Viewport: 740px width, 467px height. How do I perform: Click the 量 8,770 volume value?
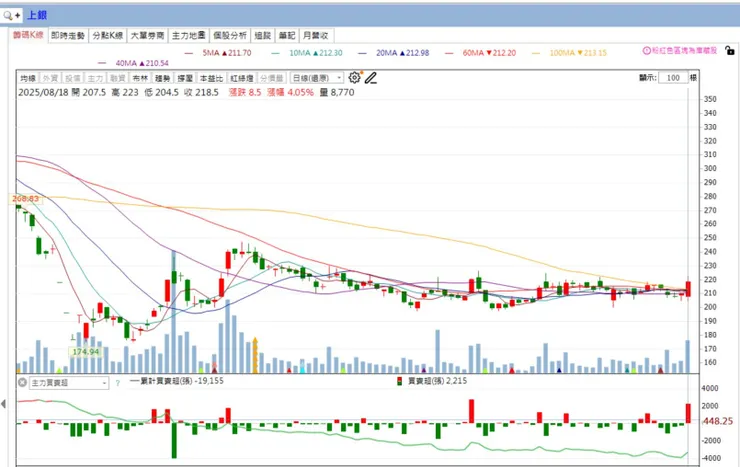point(337,92)
